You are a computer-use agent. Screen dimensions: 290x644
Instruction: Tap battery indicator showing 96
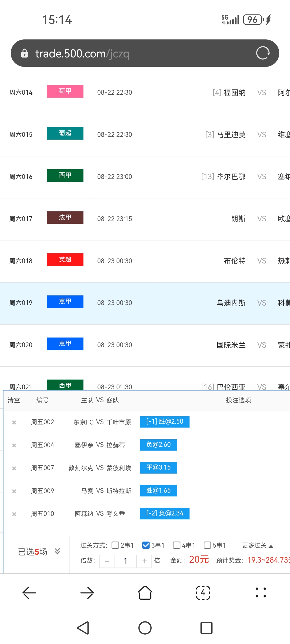(254, 20)
